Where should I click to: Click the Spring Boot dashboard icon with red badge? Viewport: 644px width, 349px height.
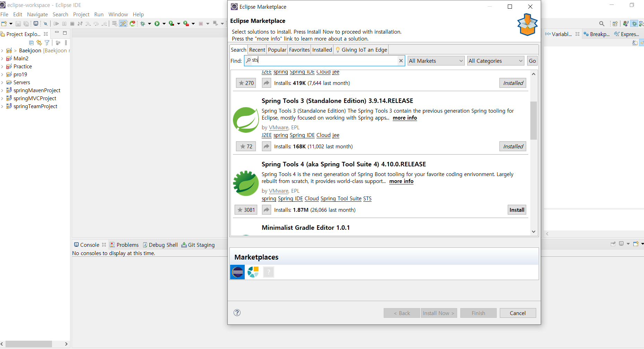[132, 24]
